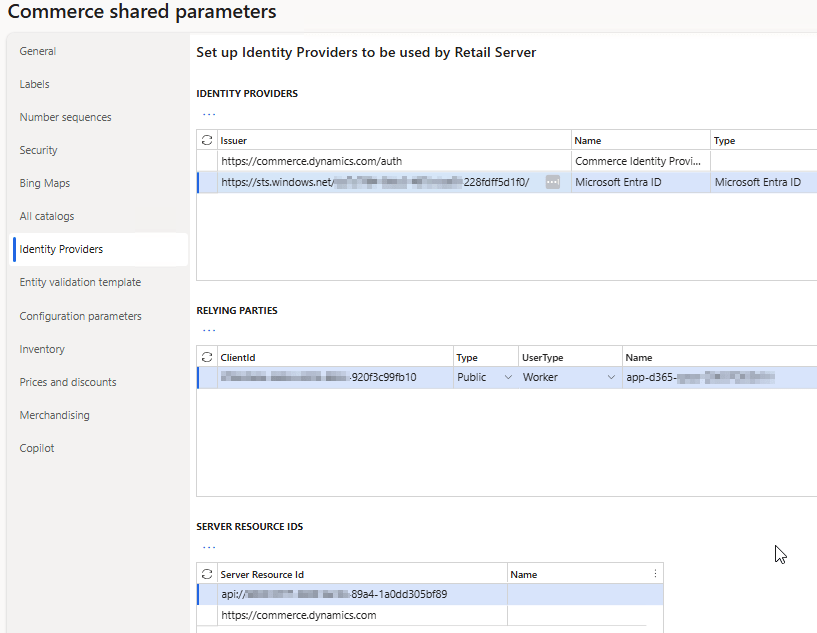Open ellipsis menu under Identity Providers heading
The width and height of the screenshot is (817, 633).
click(209, 114)
